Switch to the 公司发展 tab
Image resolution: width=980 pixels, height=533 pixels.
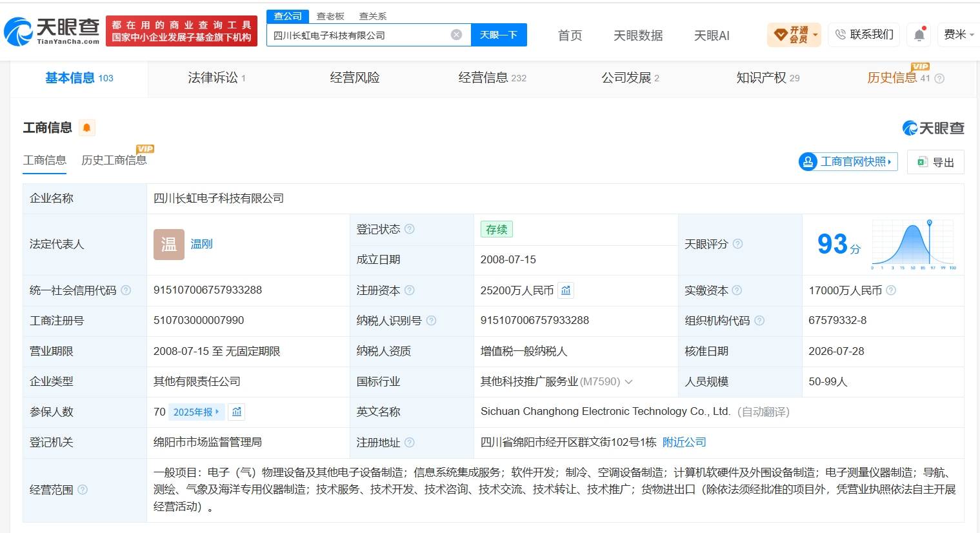pos(630,78)
